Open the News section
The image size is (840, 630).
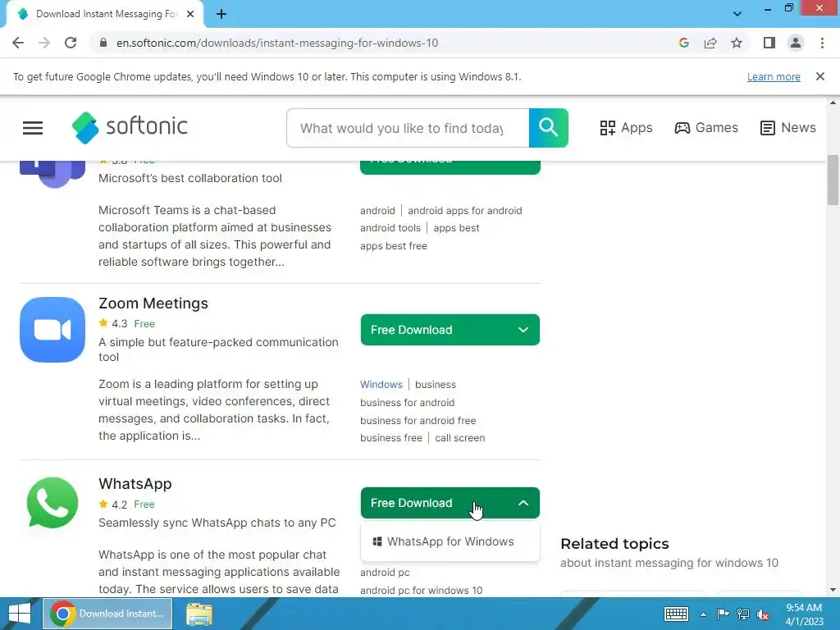coord(788,127)
